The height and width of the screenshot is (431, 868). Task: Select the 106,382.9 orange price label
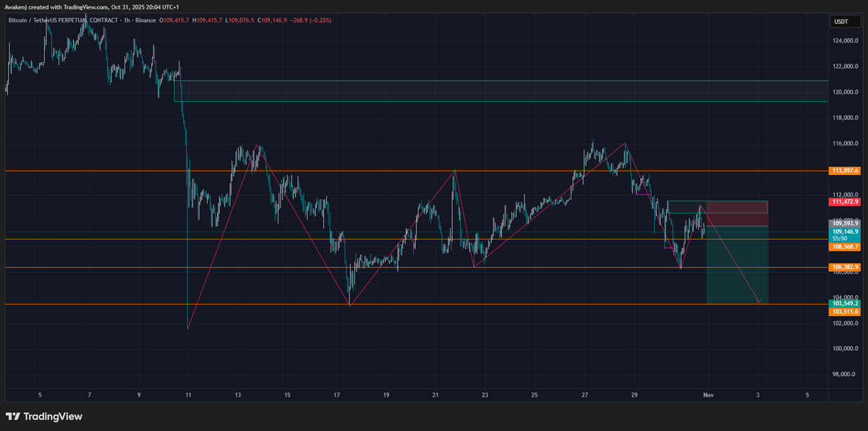(x=844, y=268)
